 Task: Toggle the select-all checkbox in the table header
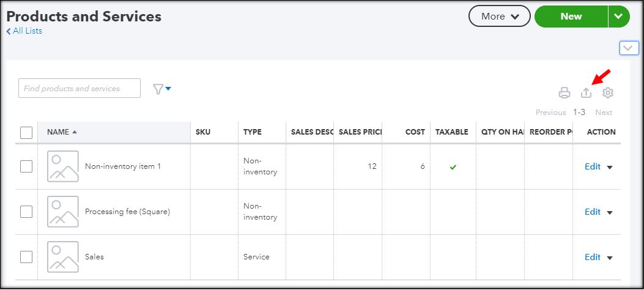tap(26, 132)
